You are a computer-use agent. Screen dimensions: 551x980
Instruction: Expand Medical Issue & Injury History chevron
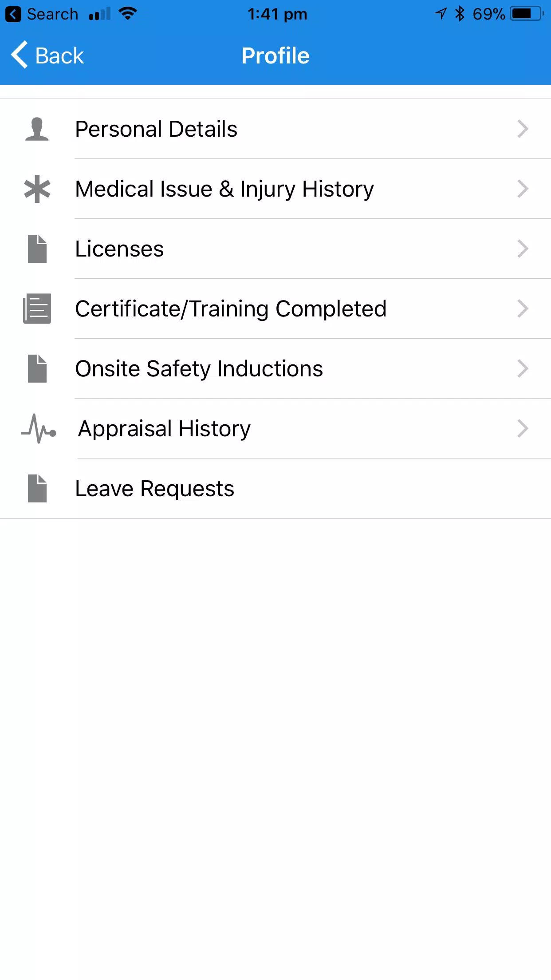(x=523, y=189)
